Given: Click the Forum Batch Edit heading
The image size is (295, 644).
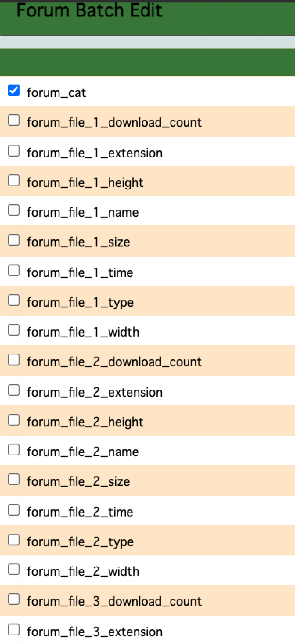Looking at the screenshot, I should point(89,11).
